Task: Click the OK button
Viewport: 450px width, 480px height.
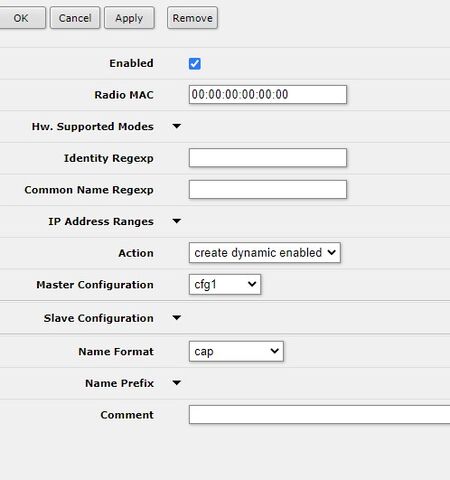Action: point(22,18)
